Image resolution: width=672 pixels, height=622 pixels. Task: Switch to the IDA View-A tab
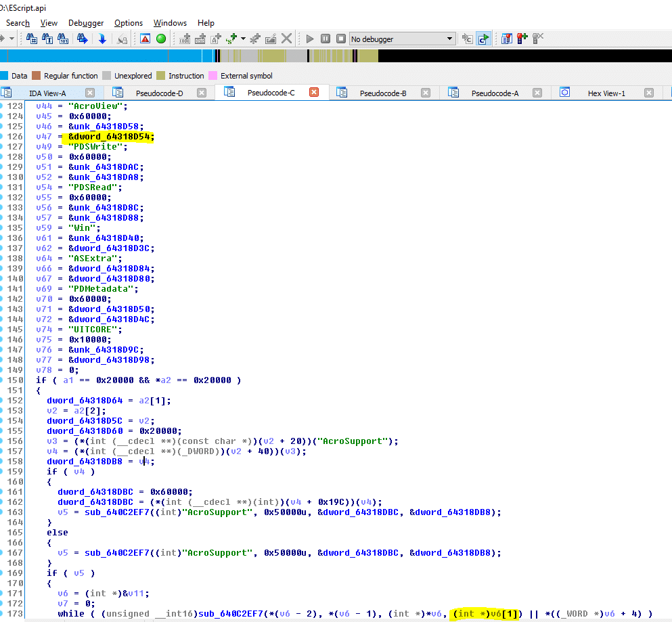(x=47, y=93)
